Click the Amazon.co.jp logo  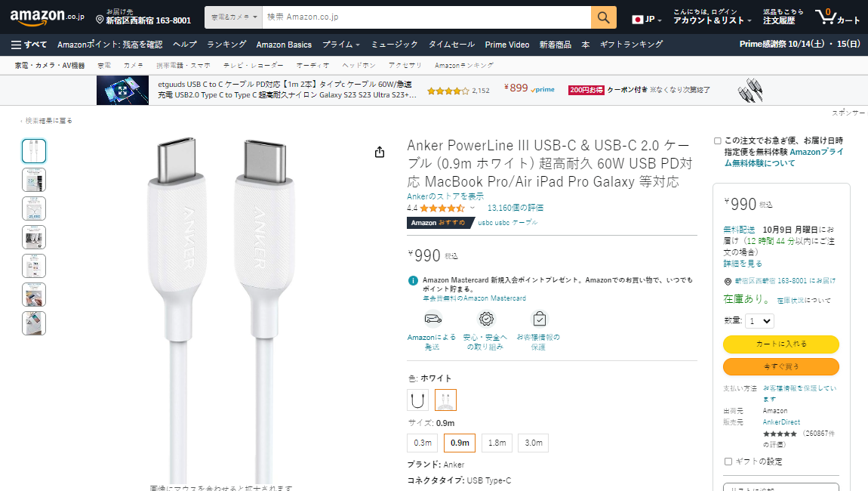coord(47,17)
